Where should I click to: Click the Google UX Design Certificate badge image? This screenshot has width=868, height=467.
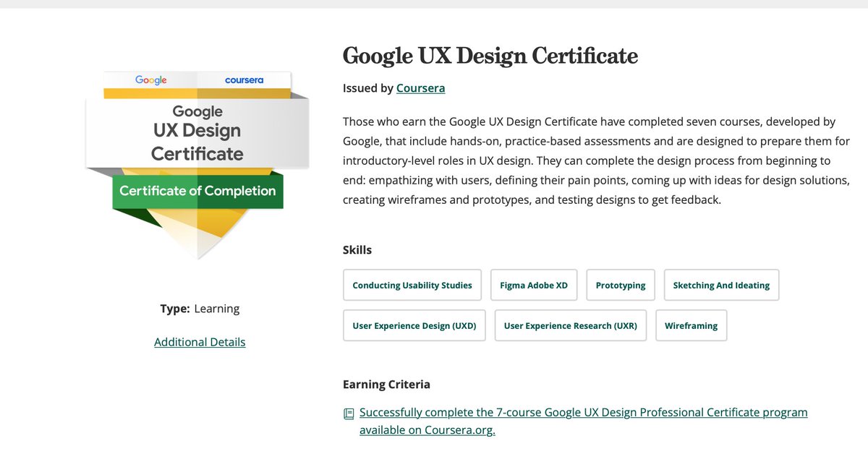[197, 165]
